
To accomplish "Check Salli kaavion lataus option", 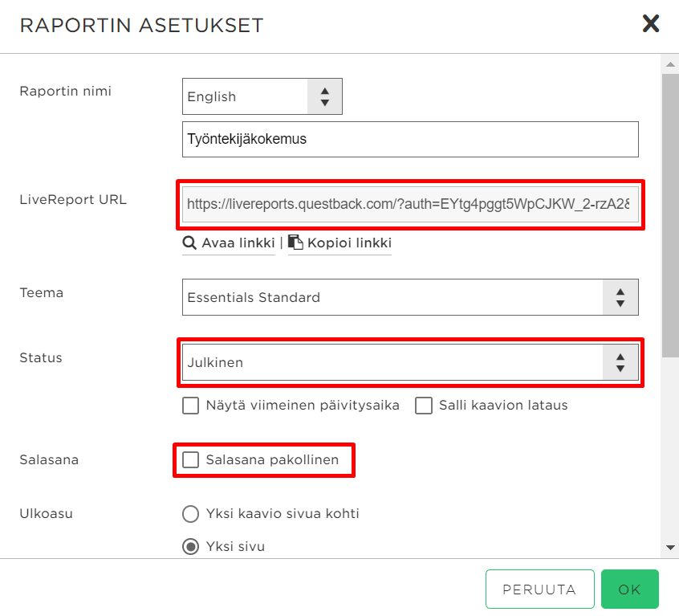I will tap(424, 406).
